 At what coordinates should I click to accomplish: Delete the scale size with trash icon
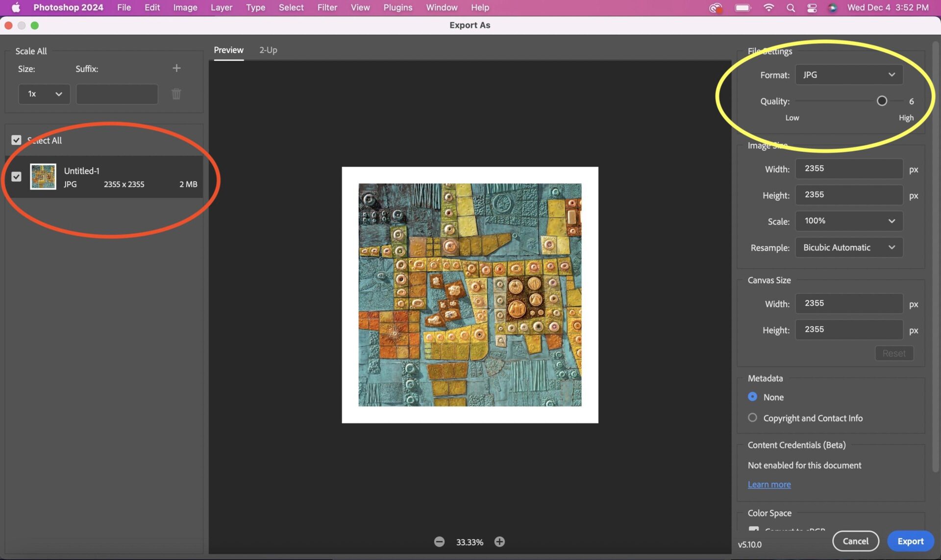point(176,94)
